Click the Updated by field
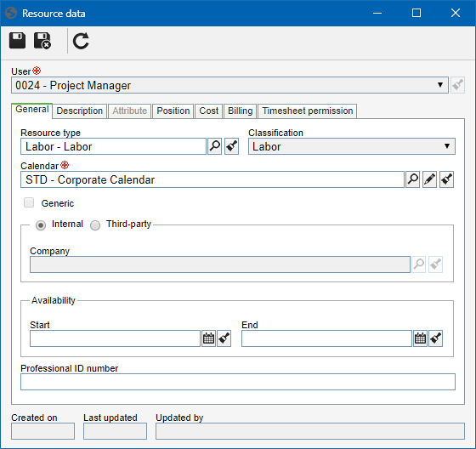 click(310, 431)
